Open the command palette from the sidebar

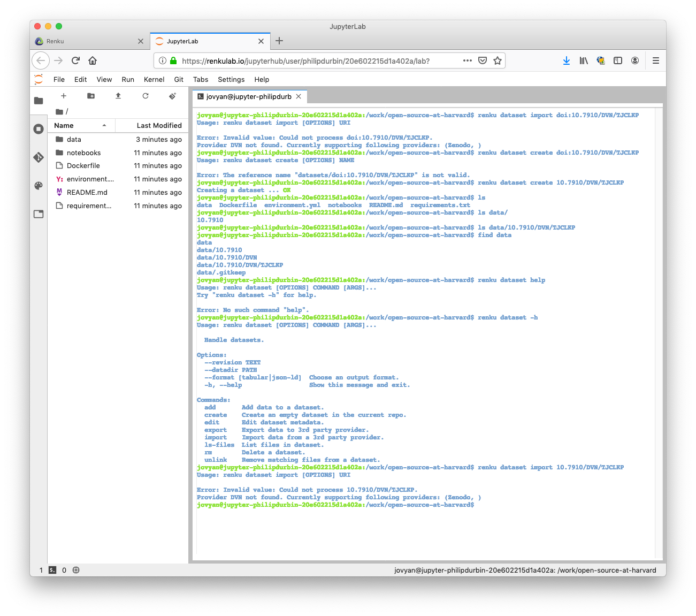(x=39, y=186)
